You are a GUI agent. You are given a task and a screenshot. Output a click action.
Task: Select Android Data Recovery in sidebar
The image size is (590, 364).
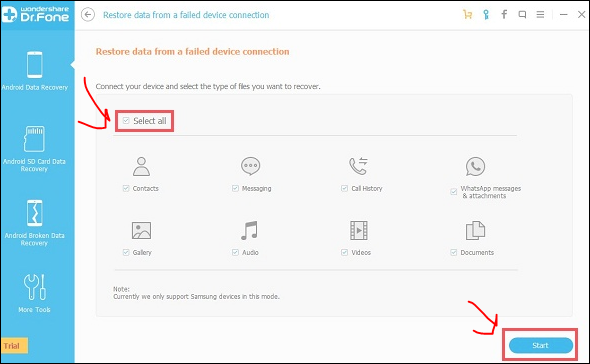[x=35, y=71]
